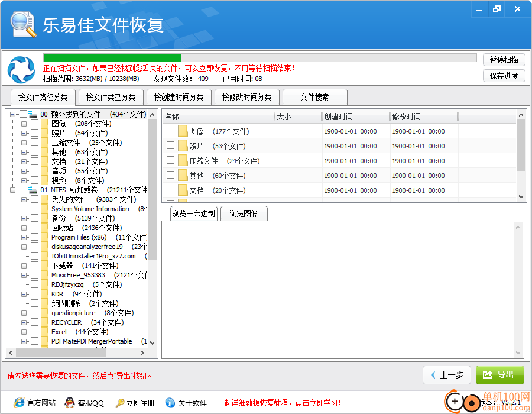The image size is (532, 414).
Task: Switch to the 按文件类型分类 tab
Action: (111, 98)
